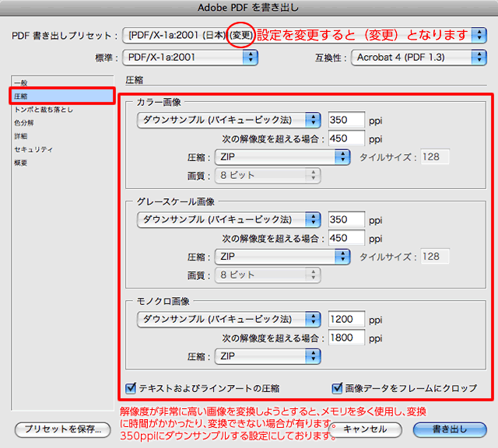Click グレースケール画像 タイルサイズ 128 field

click(435, 257)
